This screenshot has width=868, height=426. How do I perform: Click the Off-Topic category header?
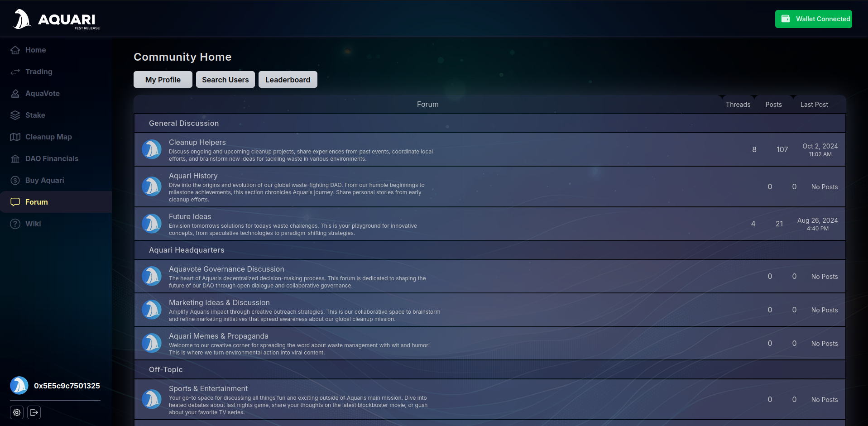pos(166,369)
